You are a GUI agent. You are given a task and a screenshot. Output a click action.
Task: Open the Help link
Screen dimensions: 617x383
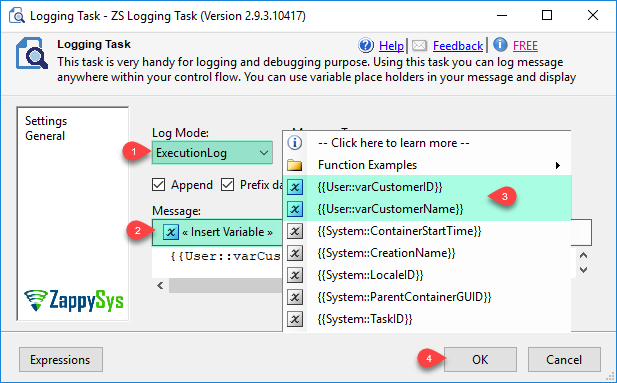(x=391, y=46)
